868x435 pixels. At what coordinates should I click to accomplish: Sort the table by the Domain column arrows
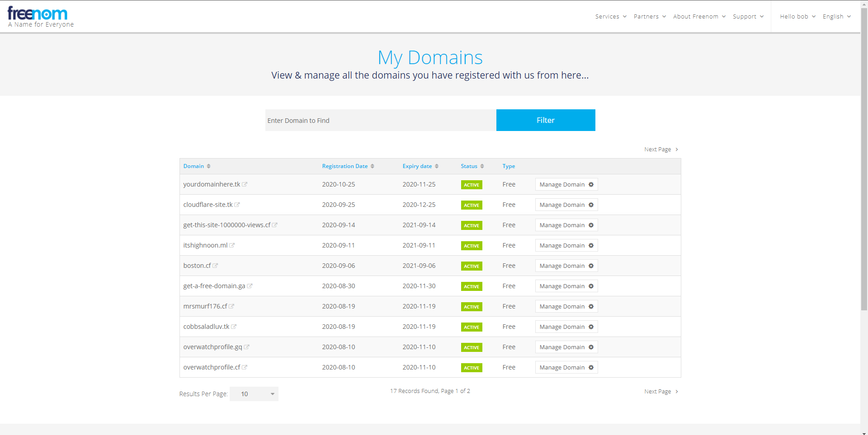[x=208, y=166]
